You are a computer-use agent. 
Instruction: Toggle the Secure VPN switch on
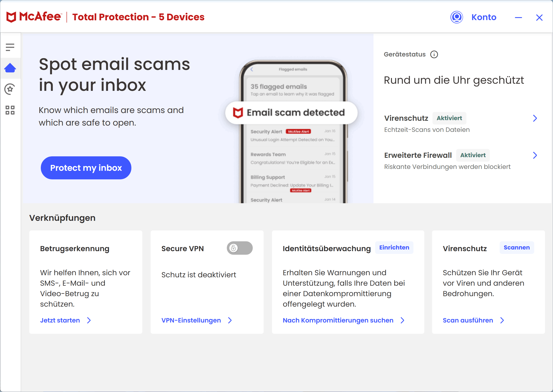(x=240, y=248)
